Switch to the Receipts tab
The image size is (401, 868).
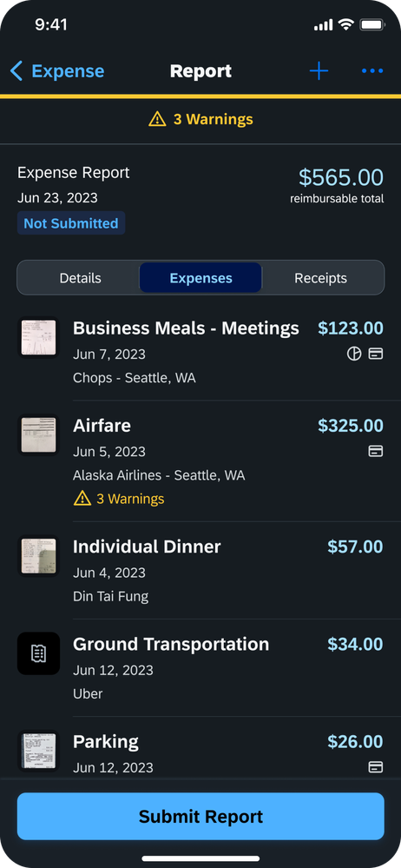pos(321,278)
